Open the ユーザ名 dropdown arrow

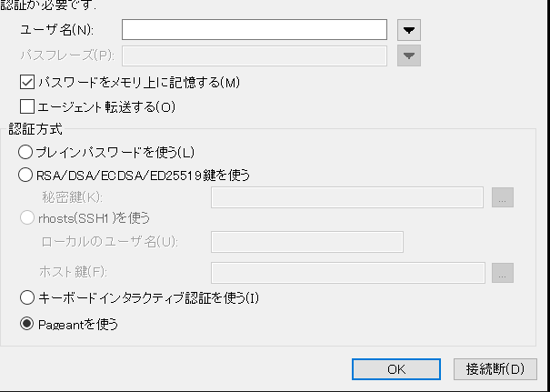[x=409, y=30]
